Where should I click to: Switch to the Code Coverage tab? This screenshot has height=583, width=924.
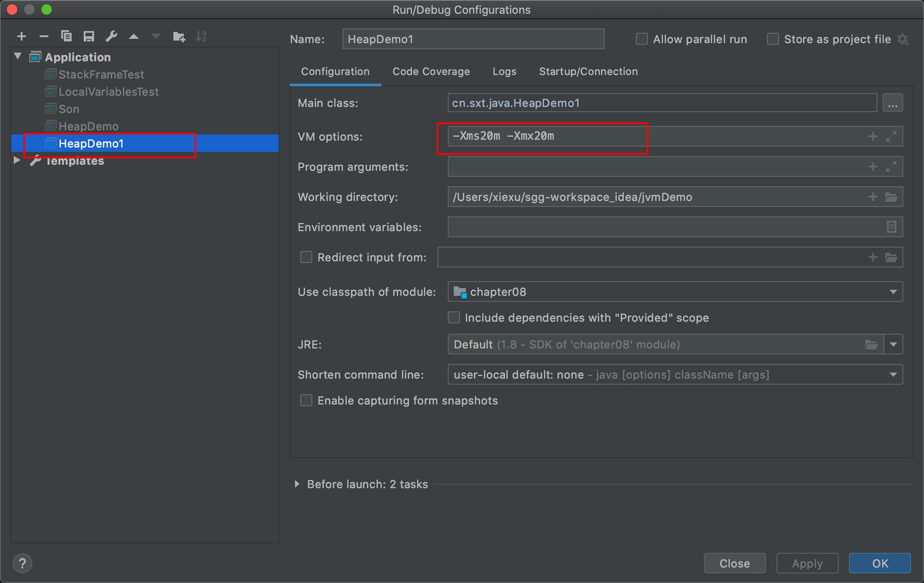pos(431,72)
